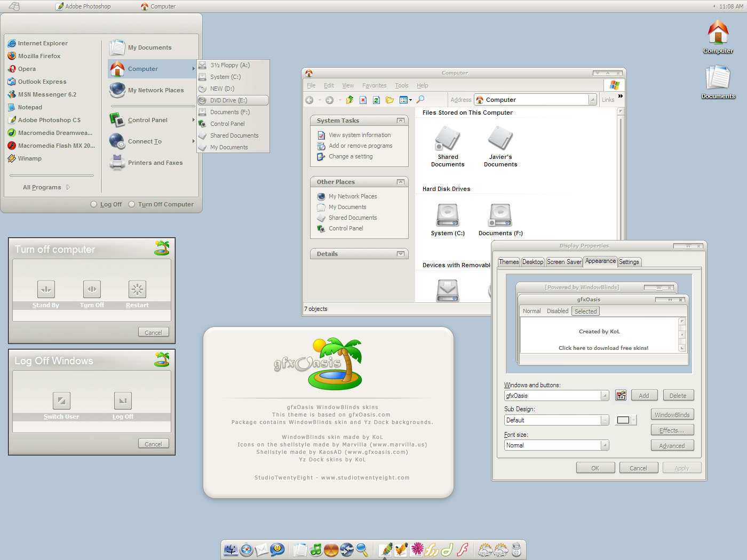The image size is (747, 560).
Task: Select DVD Drive (E:) in submenu
Action: [233, 100]
